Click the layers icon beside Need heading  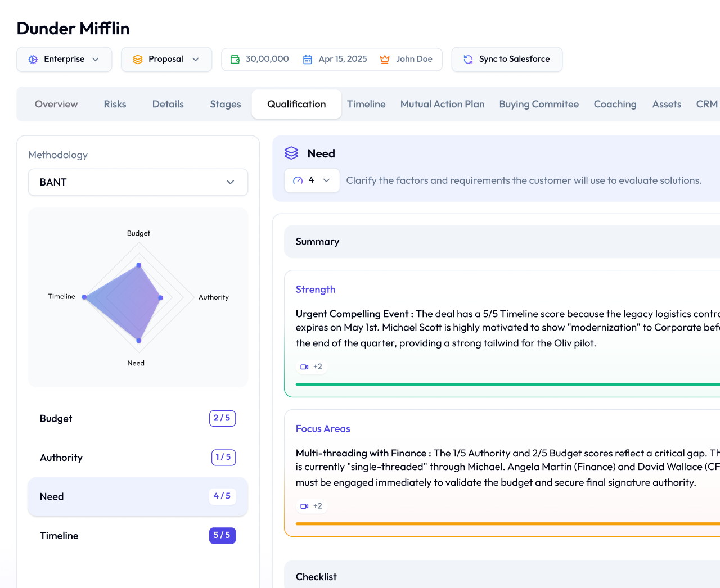point(291,153)
